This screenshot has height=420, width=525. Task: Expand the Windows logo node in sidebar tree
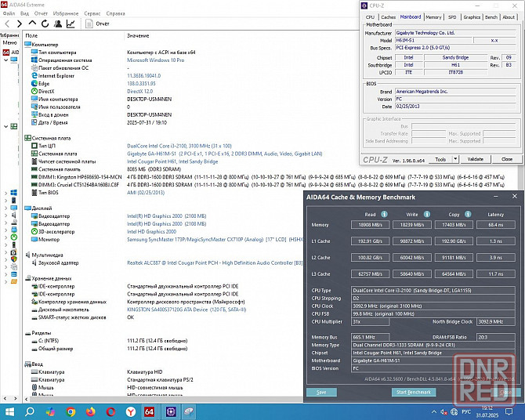pos(5,193)
